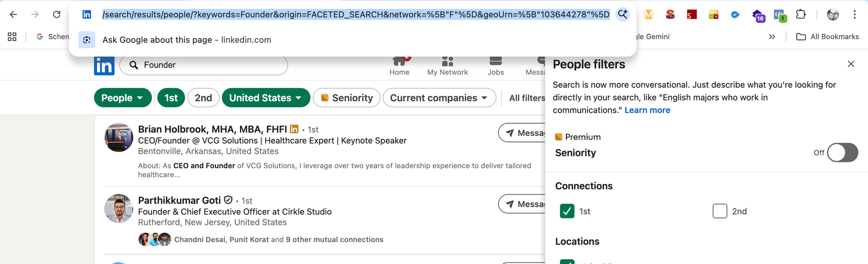Toggle the Seniority premium switch
Viewport: 868px width, 264px height.
pyautogui.click(x=842, y=152)
